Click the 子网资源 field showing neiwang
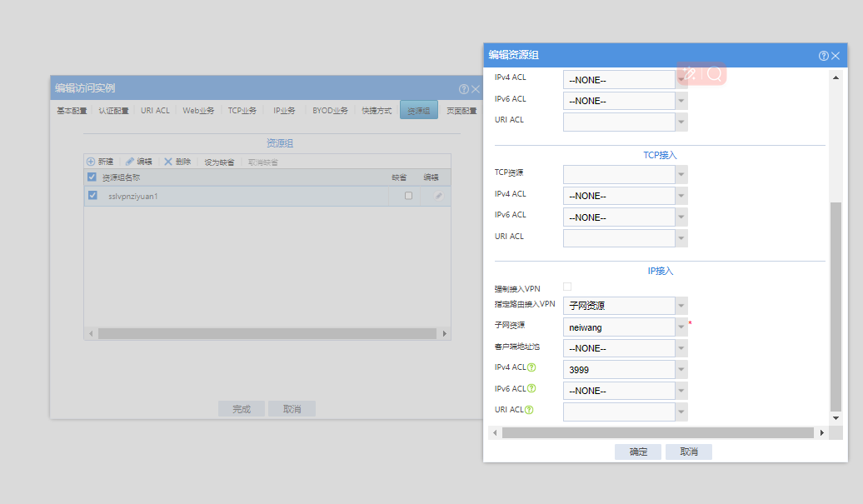Viewport: 863px width, 504px height. click(x=619, y=327)
